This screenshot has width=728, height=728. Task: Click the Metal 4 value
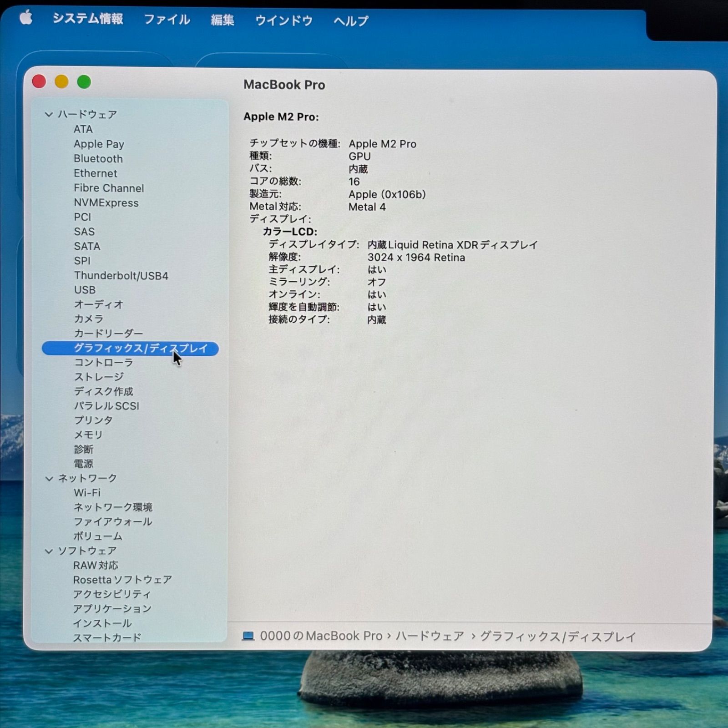(x=367, y=207)
